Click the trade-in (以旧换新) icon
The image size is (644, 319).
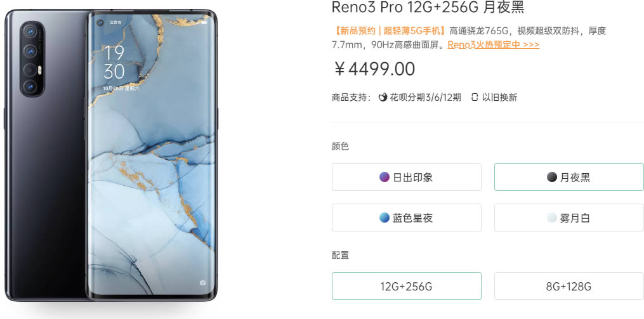click(x=475, y=97)
